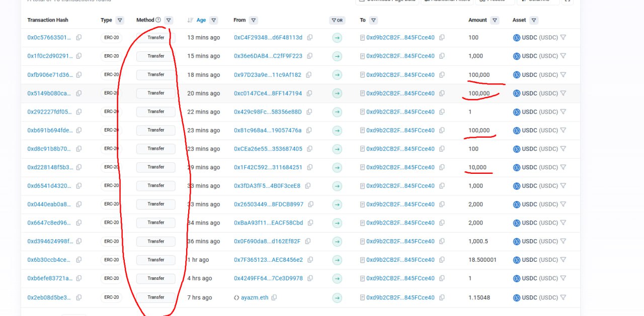This screenshot has width=644, height=316.
Task: Open sender address 0x1F42C592...311684251
Action: tap(268, 167)
